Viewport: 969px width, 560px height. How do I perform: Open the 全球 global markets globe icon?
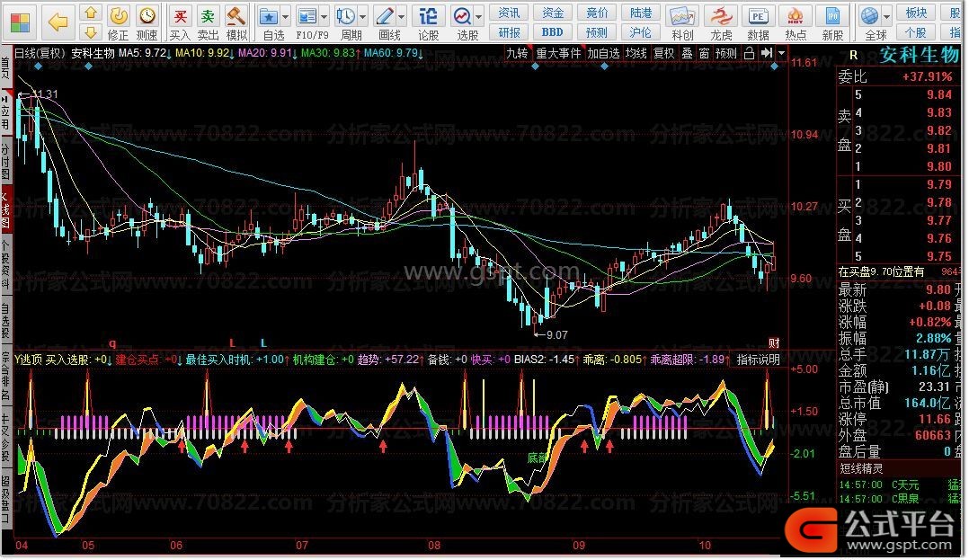[x=870, y=16]
